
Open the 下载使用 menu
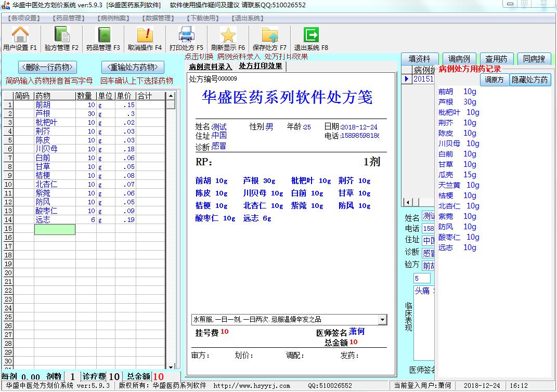pos(203,18)
